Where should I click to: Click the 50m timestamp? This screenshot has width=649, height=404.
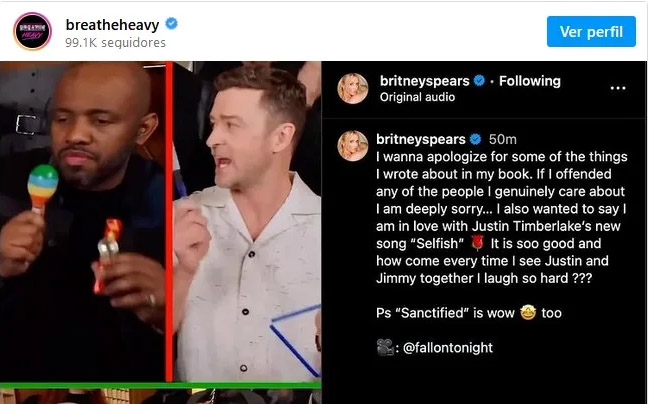point(502,139)
